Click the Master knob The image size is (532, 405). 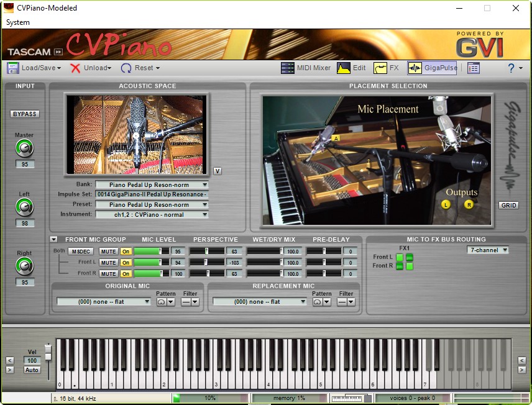(24, 148)
